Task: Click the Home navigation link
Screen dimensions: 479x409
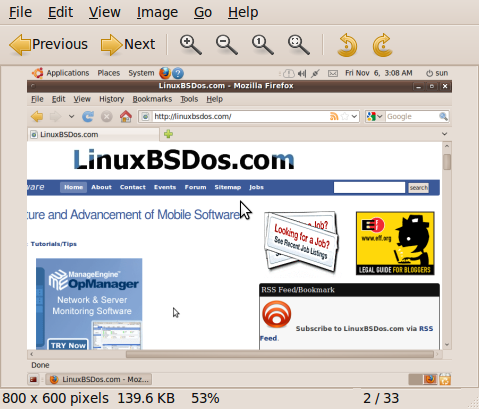Action: point(73,187)
